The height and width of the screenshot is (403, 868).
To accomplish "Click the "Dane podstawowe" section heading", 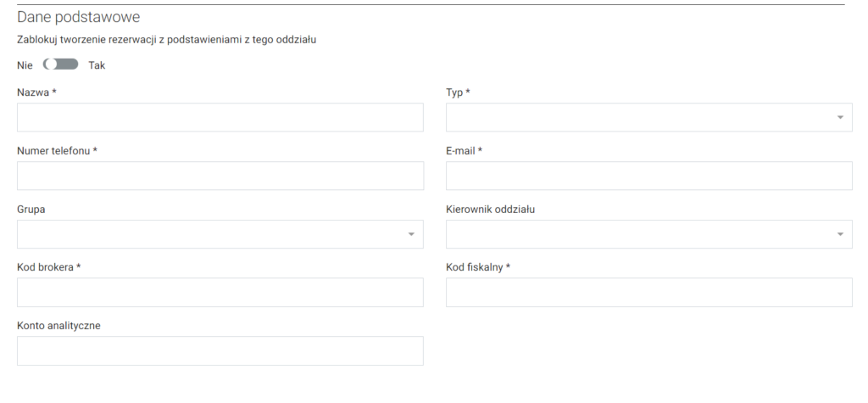I will [x=79, y=17].
